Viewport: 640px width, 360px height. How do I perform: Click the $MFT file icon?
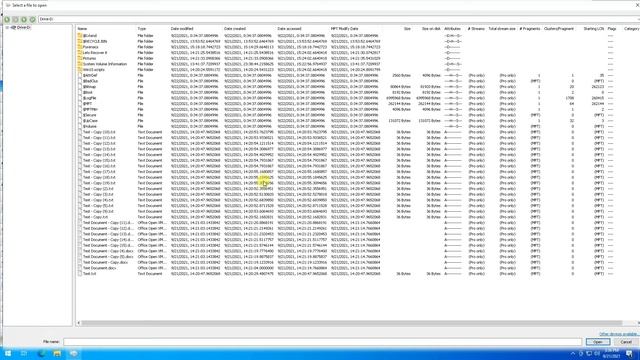tap(80, 104)
